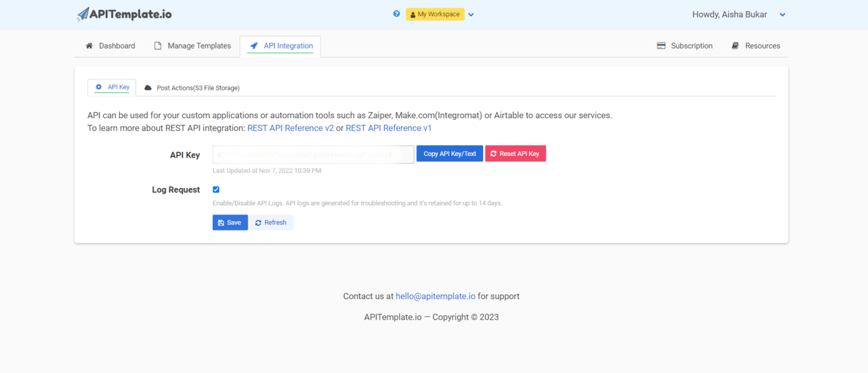The image size is (868, 373).
Task: Open the yellow My Workspace selector
Action: point(435,14)
